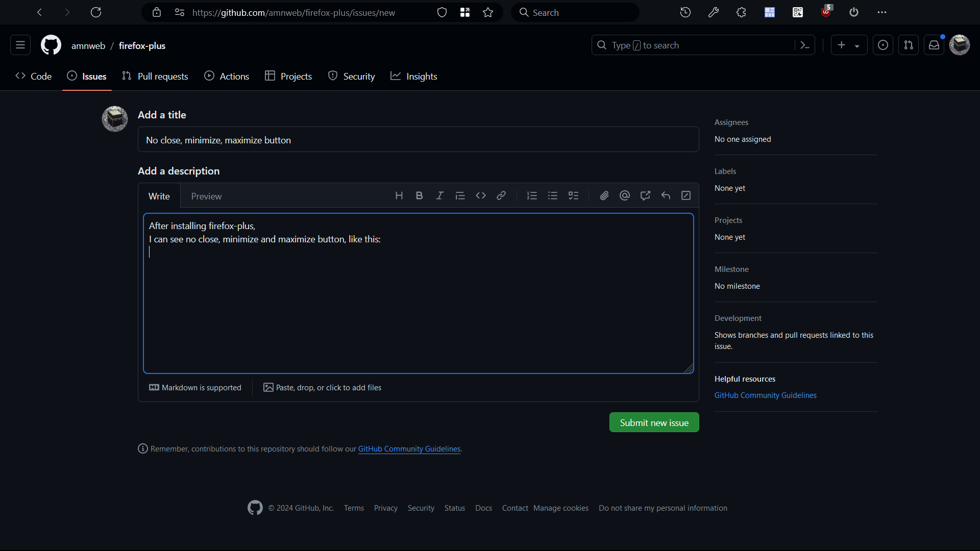980x551 pixels.
Task: Click the uBlock Origin shield extension icon
Action: coord(826,12)
